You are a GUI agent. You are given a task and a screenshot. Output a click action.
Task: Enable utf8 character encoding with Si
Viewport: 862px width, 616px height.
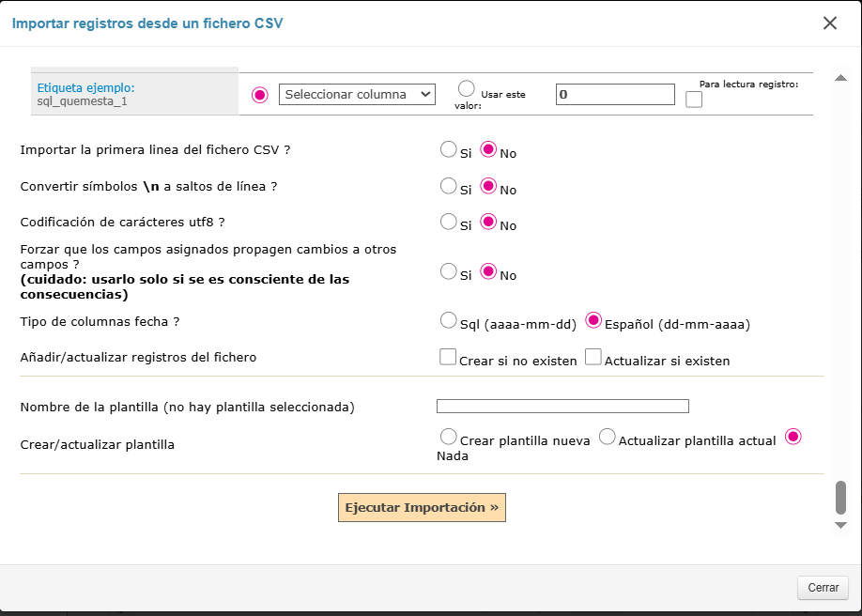click(449, 223)
